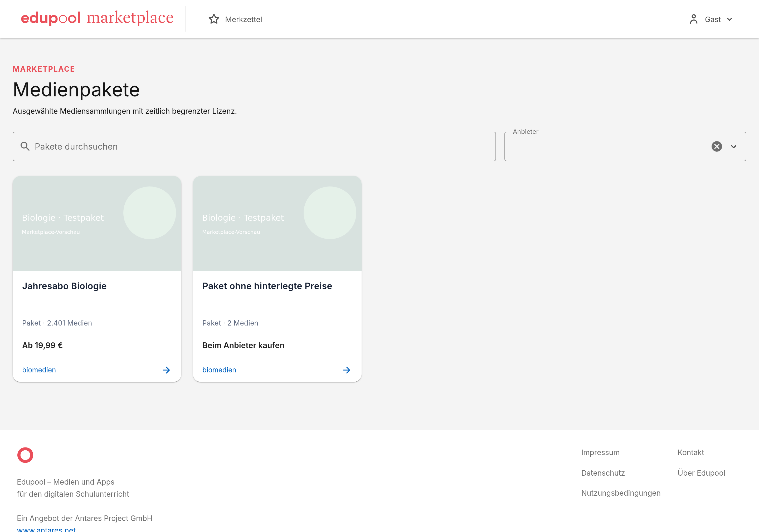
Task: Click the Paket · 2 Medien text
Action: 230,323
